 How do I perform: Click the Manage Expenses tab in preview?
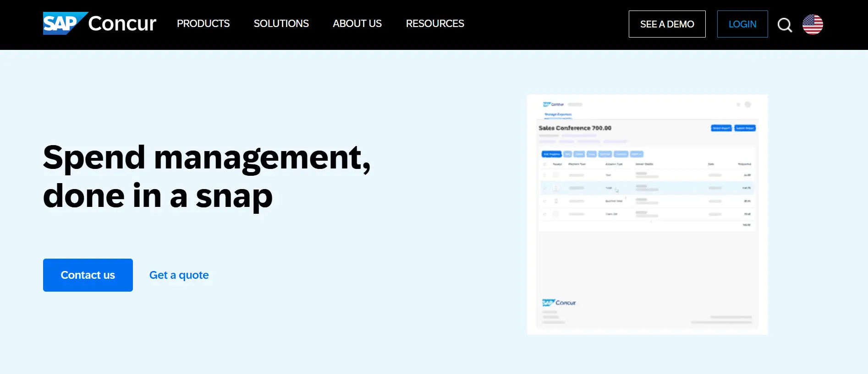pos(558,114)
